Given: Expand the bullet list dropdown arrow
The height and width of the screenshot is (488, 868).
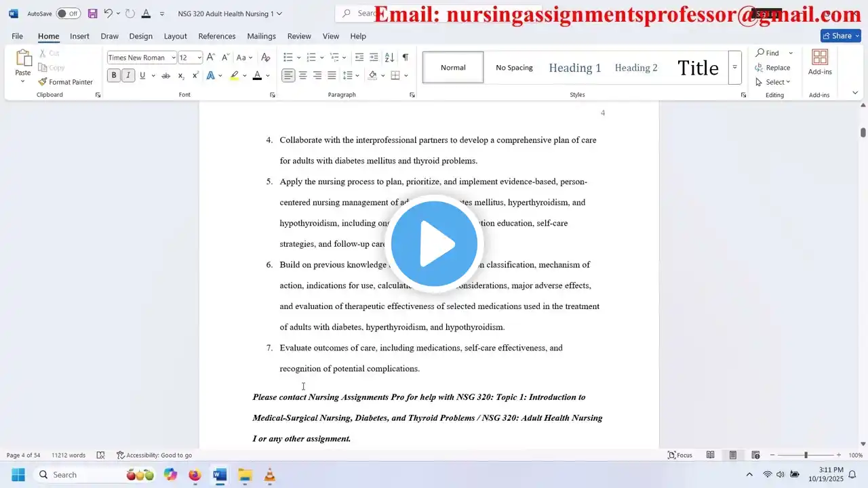Looking at the screenshot, I should click(299, 58).
